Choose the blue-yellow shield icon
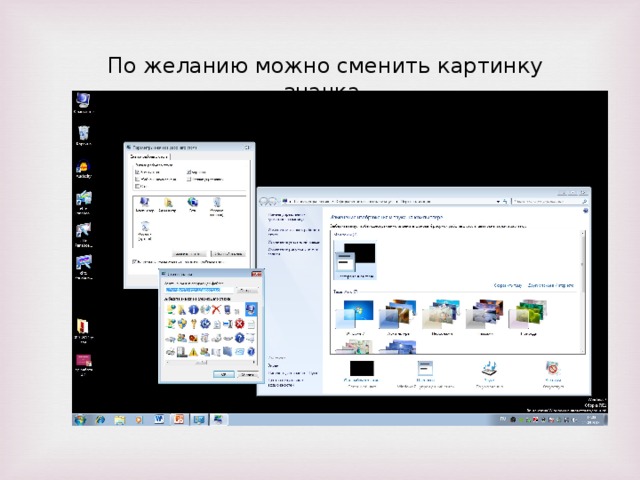Image resolution: width=640 pixels, height=480 pixels. [182, 324]
